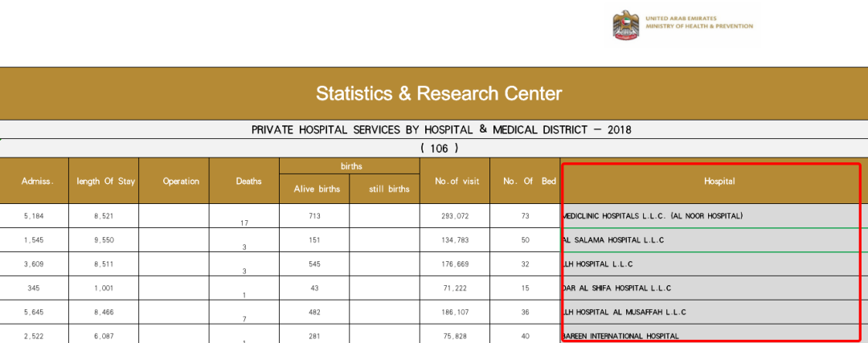This screenshot has height=343, width=868.
Task: Click length of stay value 8,521
Action: point(104,216)
